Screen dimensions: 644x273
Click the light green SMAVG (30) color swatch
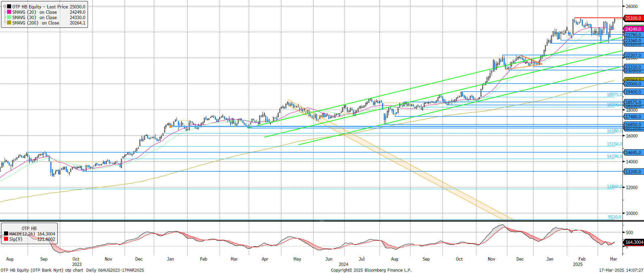click(9, 17)
